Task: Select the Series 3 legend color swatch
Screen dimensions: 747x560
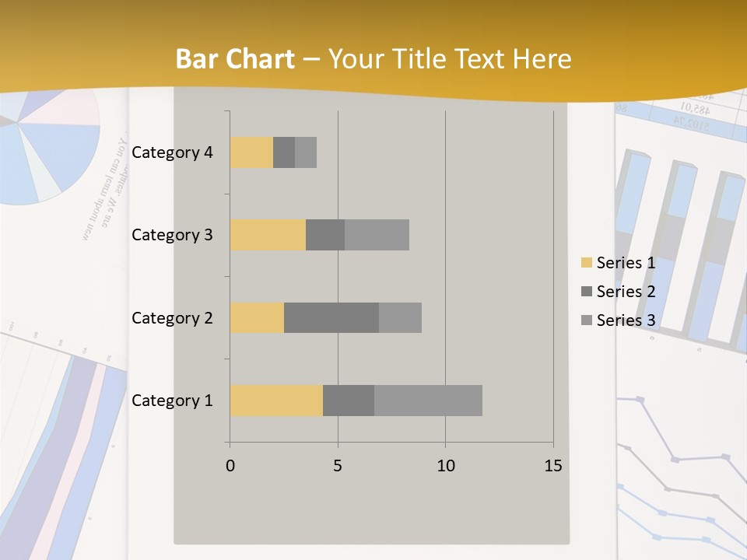Action: tap(586, 320)
